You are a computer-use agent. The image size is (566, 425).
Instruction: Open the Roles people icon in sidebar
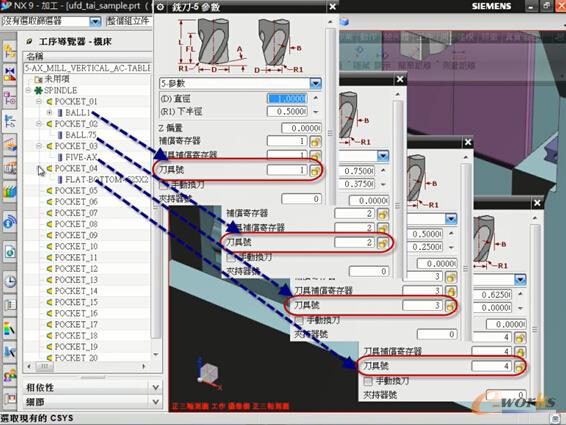tap(9, 376)
